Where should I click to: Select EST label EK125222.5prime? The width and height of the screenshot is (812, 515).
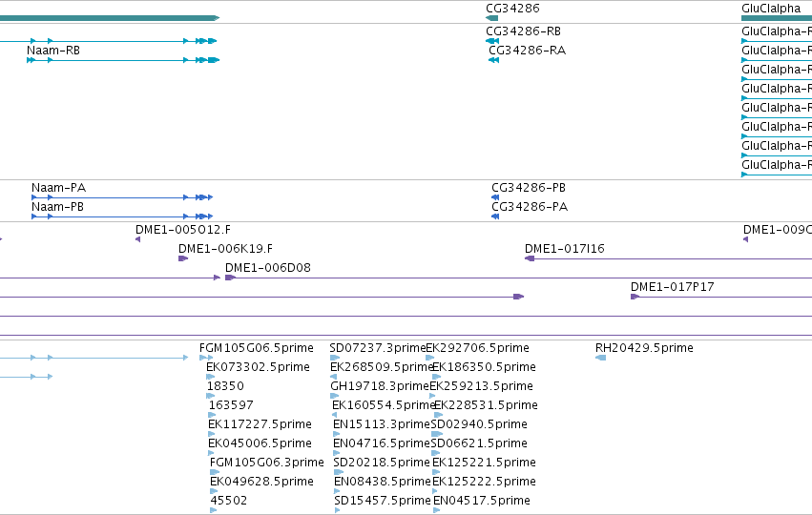(x=484, y=482)
